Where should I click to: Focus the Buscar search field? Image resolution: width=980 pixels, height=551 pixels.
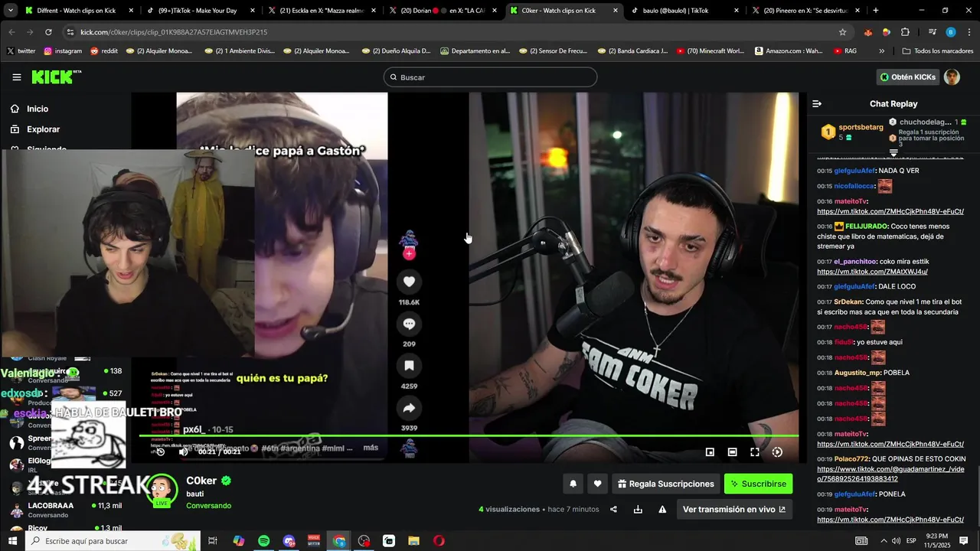point(490,77)
